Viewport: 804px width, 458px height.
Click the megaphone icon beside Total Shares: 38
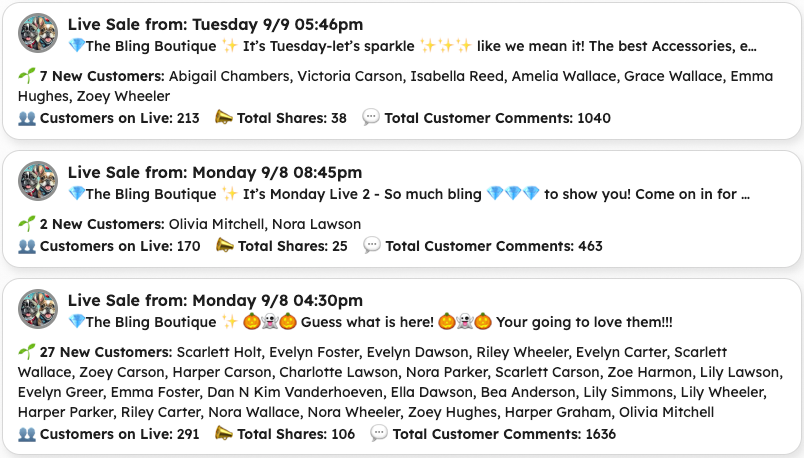pos(223,118)
